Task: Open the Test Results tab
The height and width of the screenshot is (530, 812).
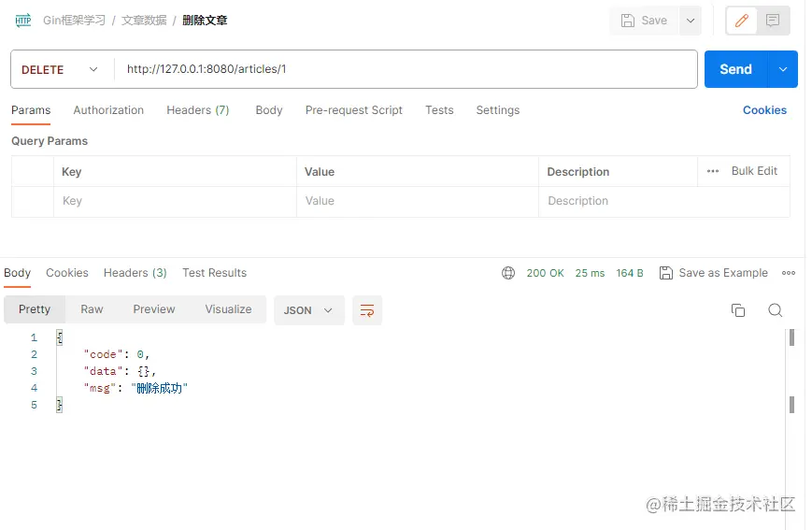Action: pos(214,273)
